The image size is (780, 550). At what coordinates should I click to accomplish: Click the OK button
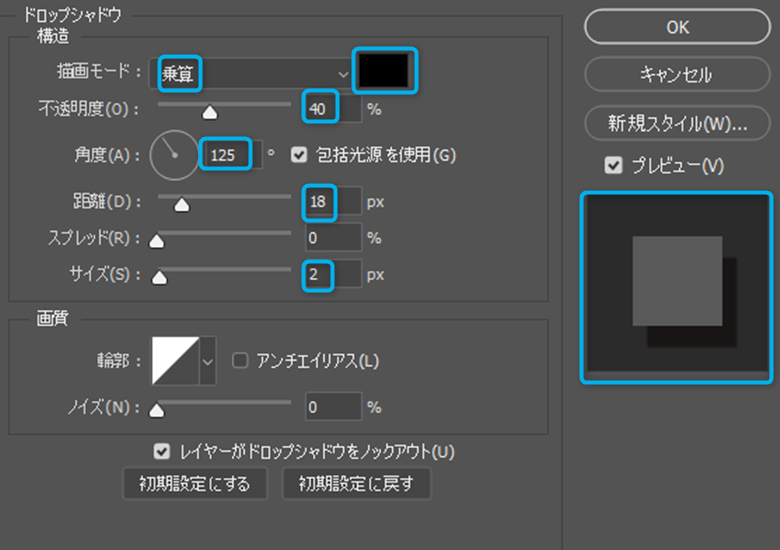click(677, 27)
